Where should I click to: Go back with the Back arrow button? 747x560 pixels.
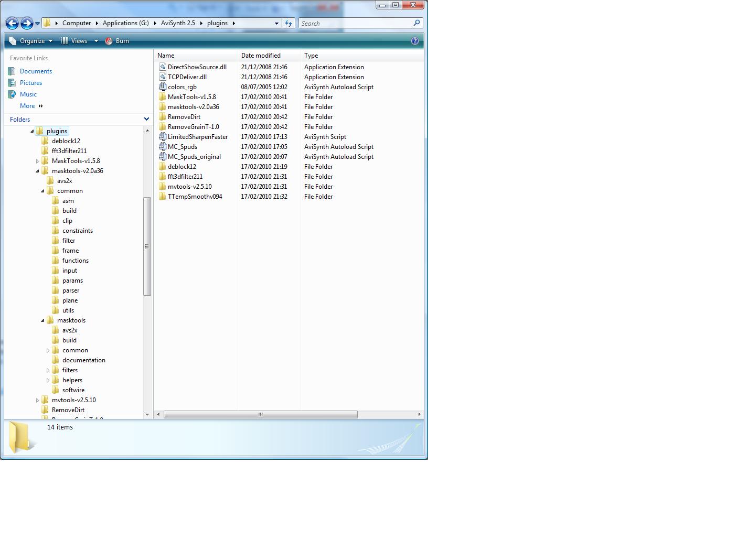coord(12,23)
